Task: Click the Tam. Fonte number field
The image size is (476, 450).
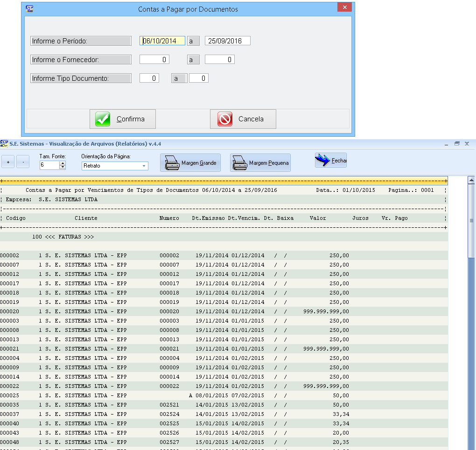Action: click(49, 165)
